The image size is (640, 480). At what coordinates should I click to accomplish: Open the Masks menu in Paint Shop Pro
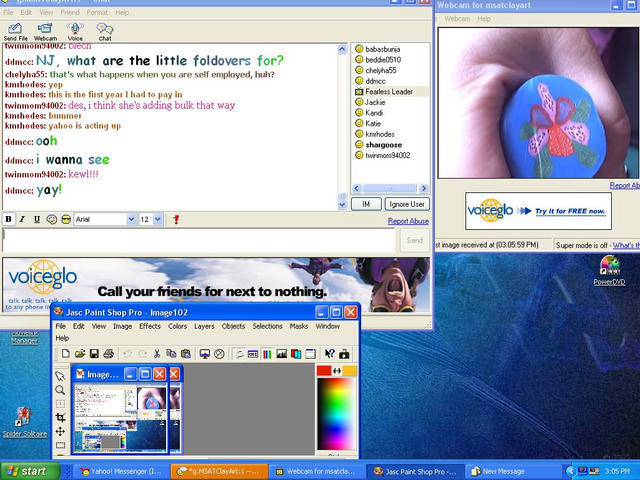[299, 326]
